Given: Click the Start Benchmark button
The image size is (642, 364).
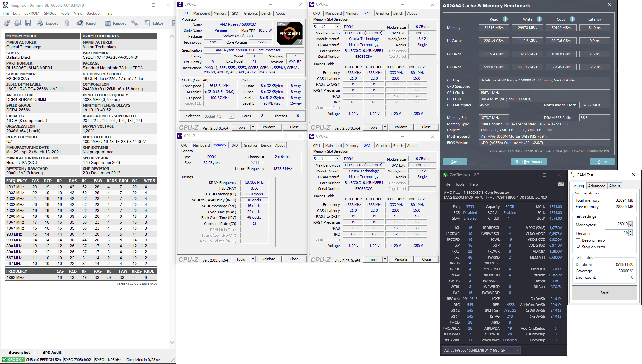Looking at the screenshot, I should (x=529, y=162).
